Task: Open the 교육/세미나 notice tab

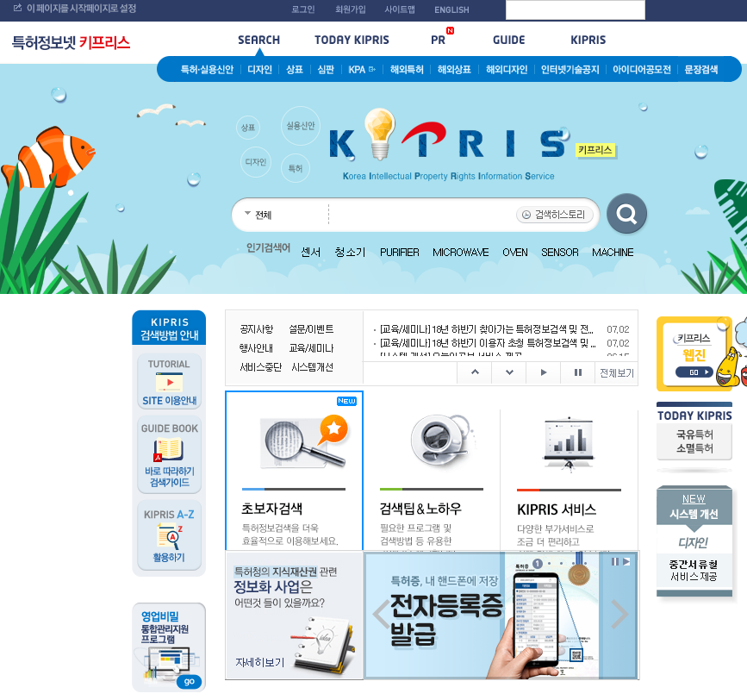Action: coord(311,348)
